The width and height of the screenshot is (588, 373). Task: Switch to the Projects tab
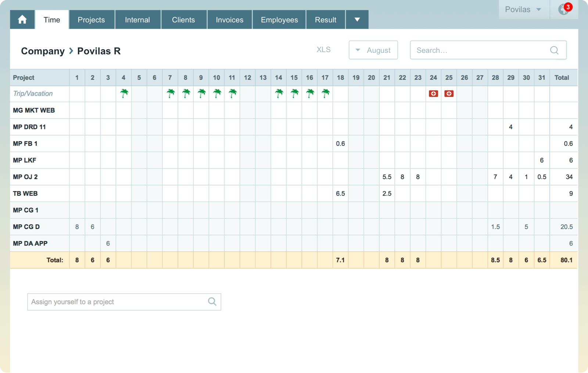[92, 19]
